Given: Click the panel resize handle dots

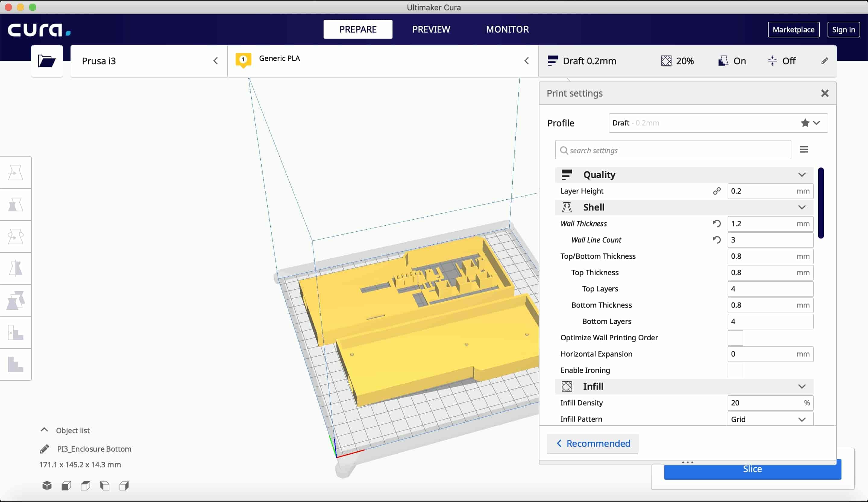Looking at the screenshot, I should pos(687,463).
